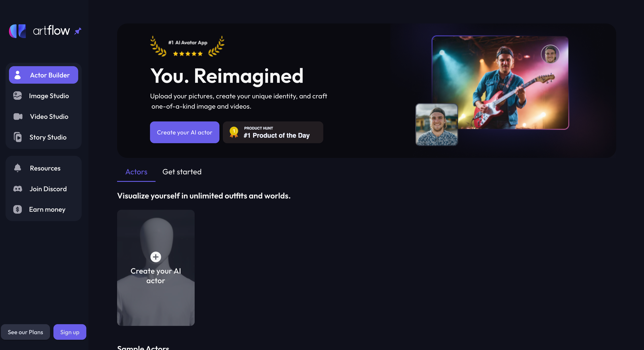
Task: Open Image Studio via its picture icon
Action: point(18,96)
